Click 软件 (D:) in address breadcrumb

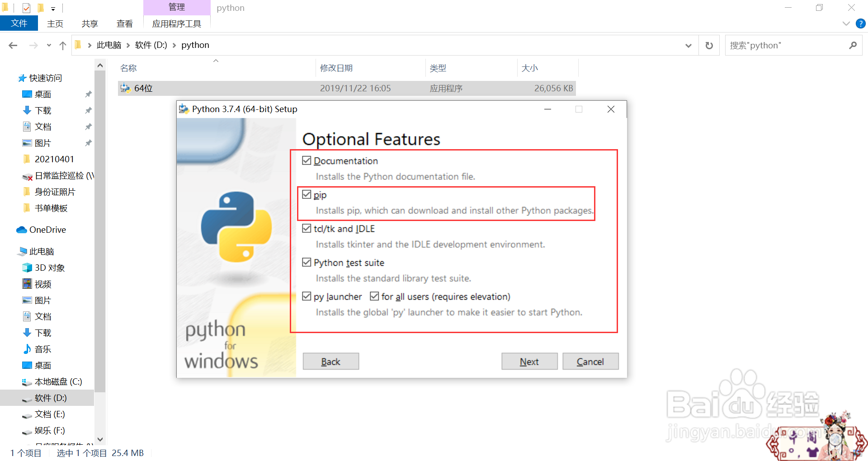(151, 45)
